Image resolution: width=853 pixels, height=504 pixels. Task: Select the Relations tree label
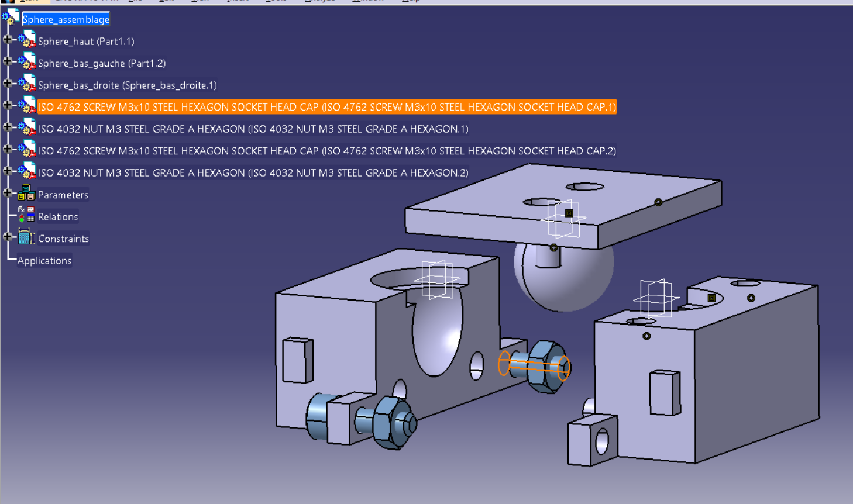[58, 217]
